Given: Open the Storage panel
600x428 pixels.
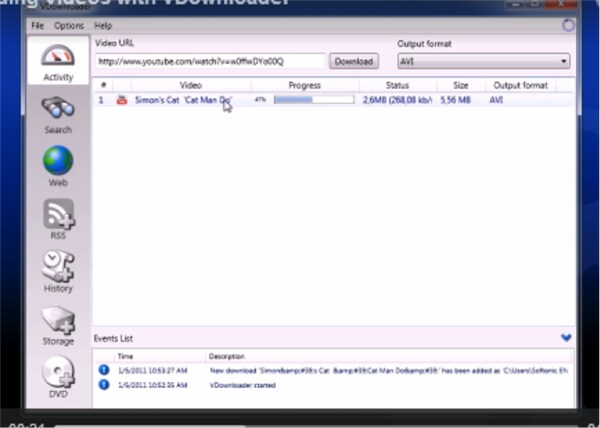Looking at the screenshot, I should tap(58, 325).
